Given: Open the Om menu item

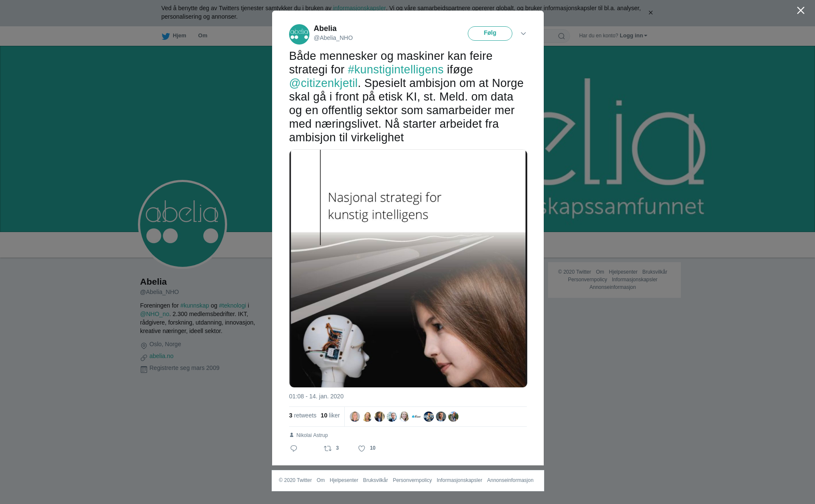Looking at the screenshot, I should tap(202, 36).
